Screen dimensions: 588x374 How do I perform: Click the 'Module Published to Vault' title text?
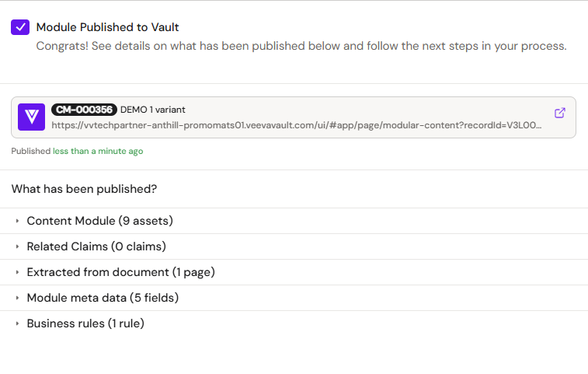point(108,27)
